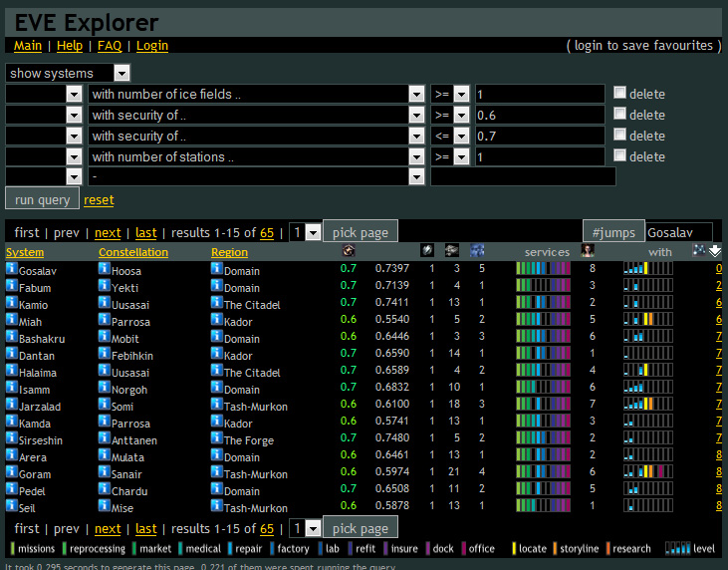This screenshot has width=728, height=570.
Task: Click the '#jumps' button
Action: click(x=613, y=231)
